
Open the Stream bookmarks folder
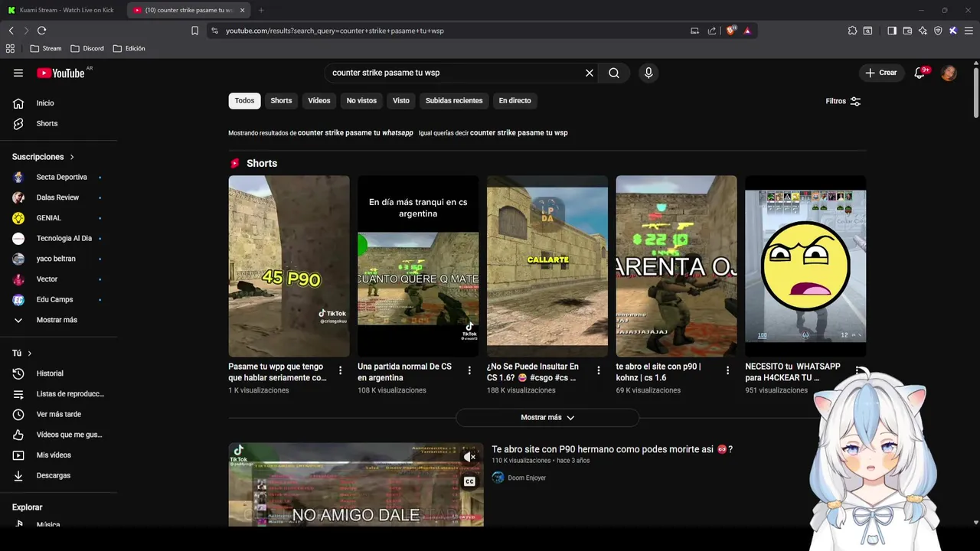pos(46,48)
